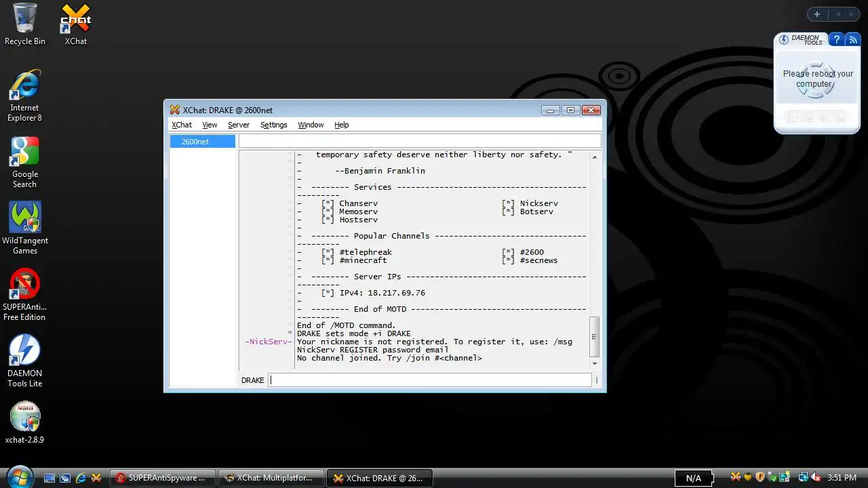868x488 pixels.
Task: Click Show Desktop quick launch icon
Action: (50, 478)
